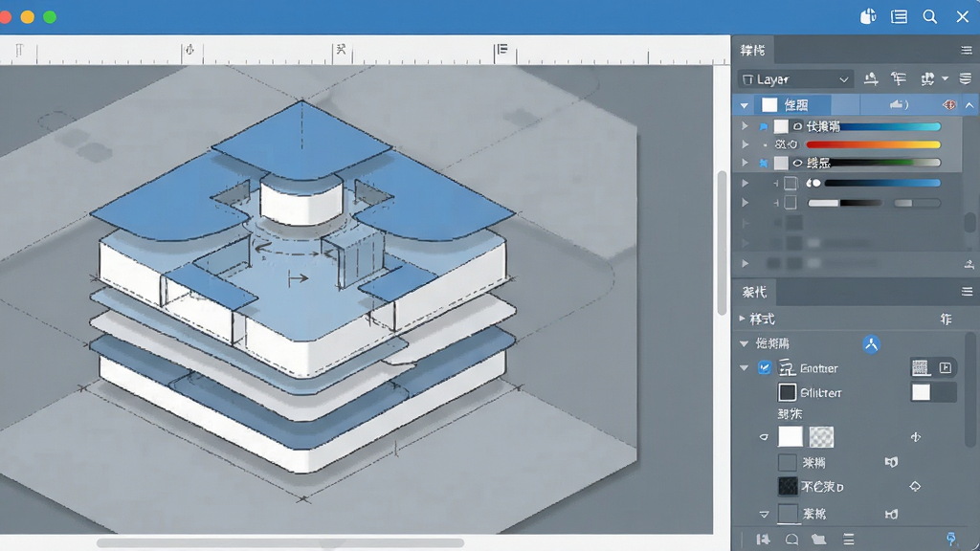Click the Sfiibren label
The height and width of the screenshot is (551, 980).
(x=820, y=393)
